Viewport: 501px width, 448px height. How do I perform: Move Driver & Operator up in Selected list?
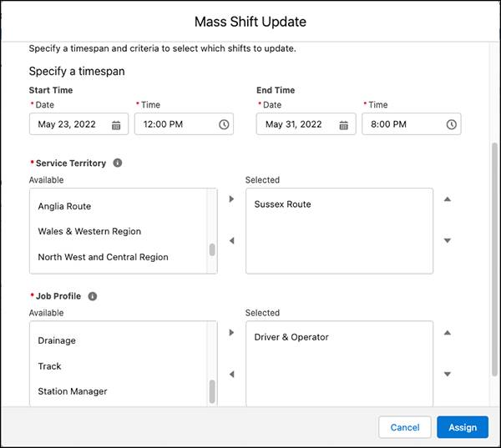click(448, 333)
